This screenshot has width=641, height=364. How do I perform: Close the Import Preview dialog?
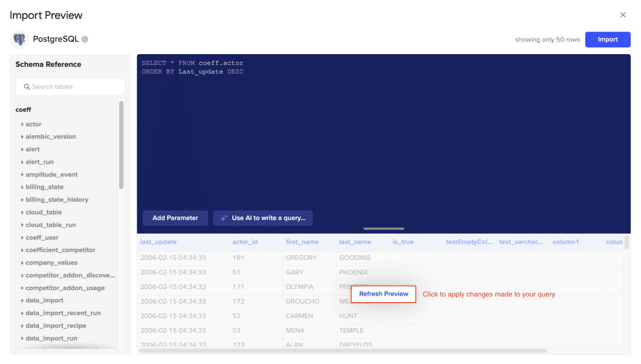pyautogui.click(x=623, y=15)
